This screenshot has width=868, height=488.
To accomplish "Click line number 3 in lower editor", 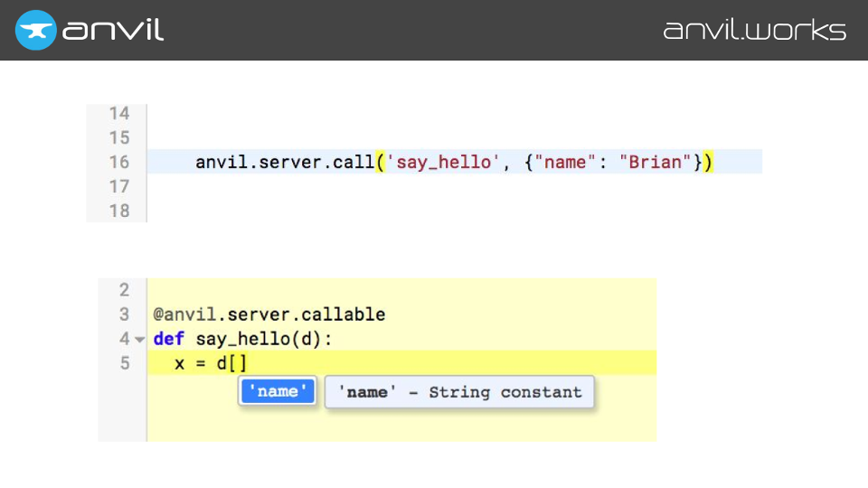I will [125, 314].
